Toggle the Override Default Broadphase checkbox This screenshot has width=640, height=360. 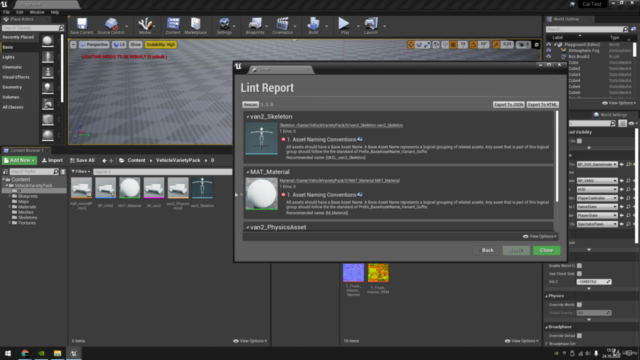tap(579, 336)
